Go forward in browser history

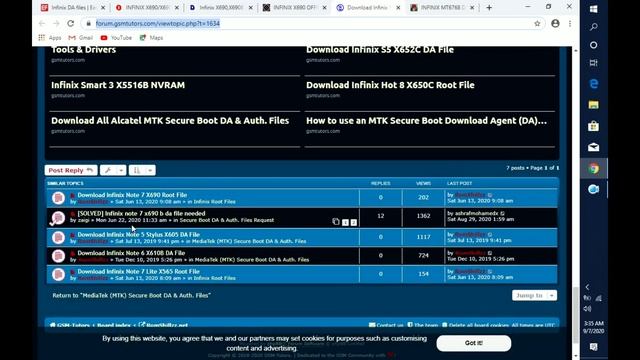pyautogui.click(x=56, y=24)
